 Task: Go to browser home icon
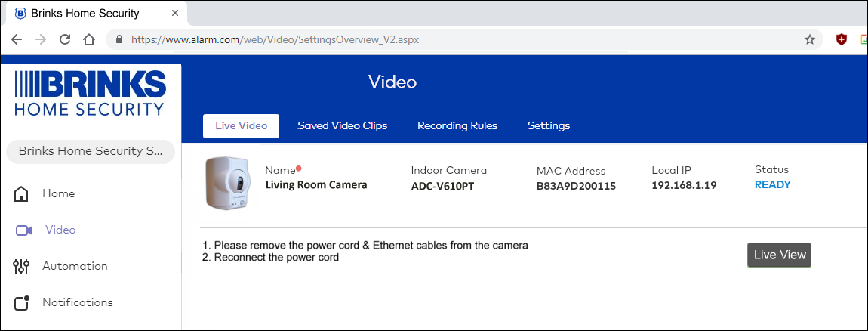(89, 39)
